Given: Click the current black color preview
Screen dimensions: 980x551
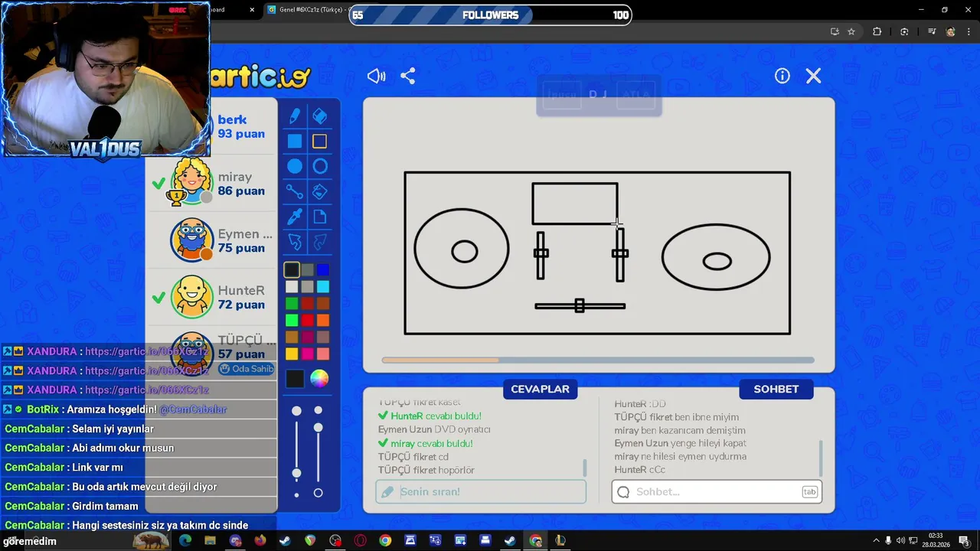Looking at the screenshot, I should click(295, 378).
